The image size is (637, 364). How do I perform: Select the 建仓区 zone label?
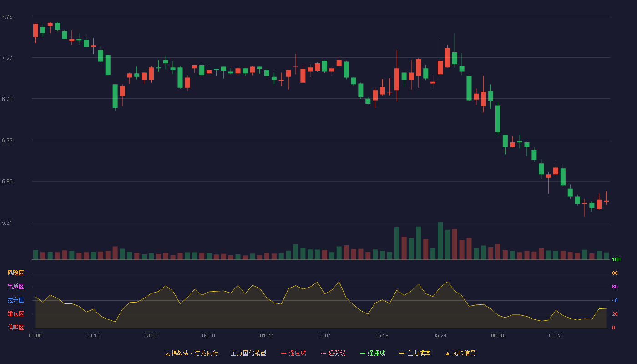click(x=15, y=314)
